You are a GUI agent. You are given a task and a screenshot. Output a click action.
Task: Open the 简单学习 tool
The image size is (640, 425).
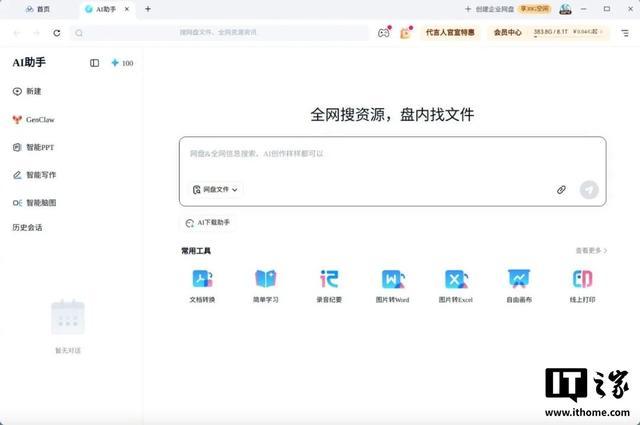(266, 286)
